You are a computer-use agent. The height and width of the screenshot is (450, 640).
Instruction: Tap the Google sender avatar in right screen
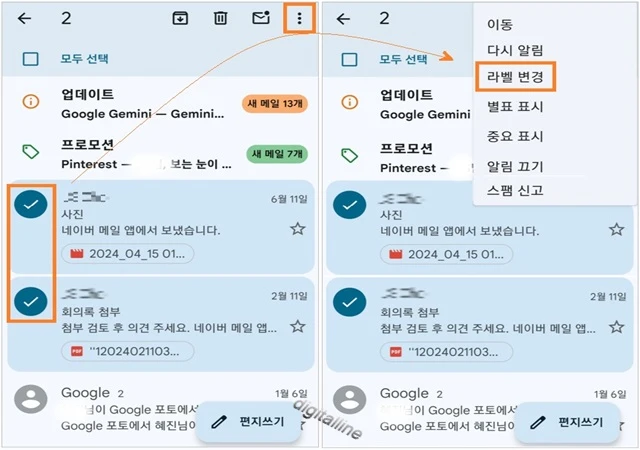pyautogui.click(x=349, y=400)
